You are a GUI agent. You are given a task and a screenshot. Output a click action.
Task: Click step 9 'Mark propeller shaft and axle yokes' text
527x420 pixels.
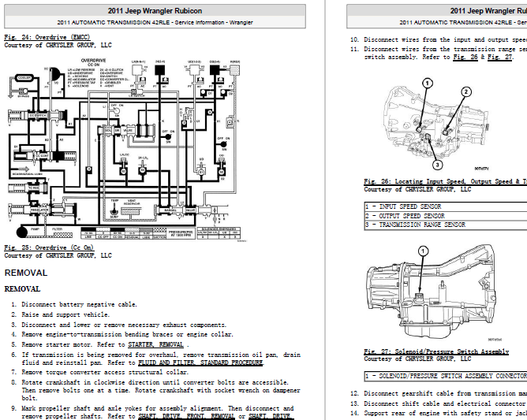pyautogui.click(x=158, y=413)
